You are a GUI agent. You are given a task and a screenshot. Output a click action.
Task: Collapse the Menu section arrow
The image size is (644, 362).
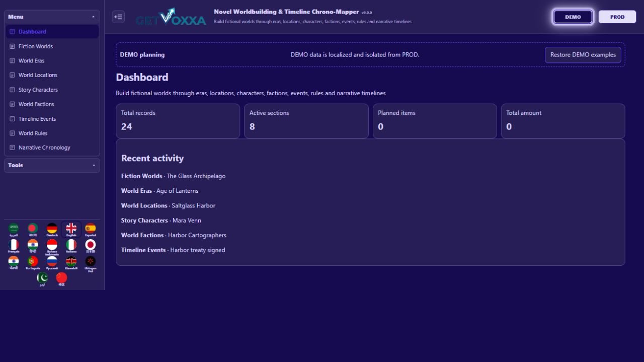(x=93, y=17)
